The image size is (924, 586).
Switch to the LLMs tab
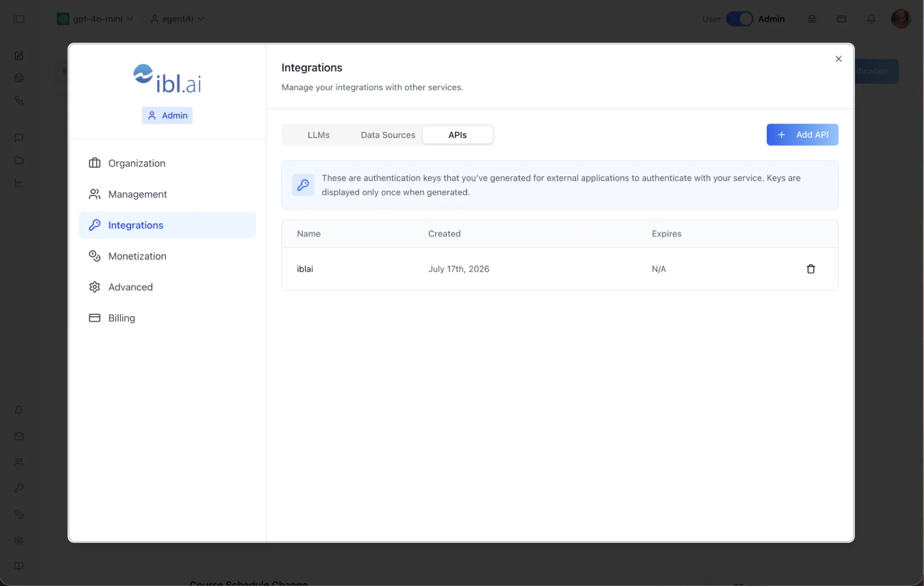click(x=318, y=135)
